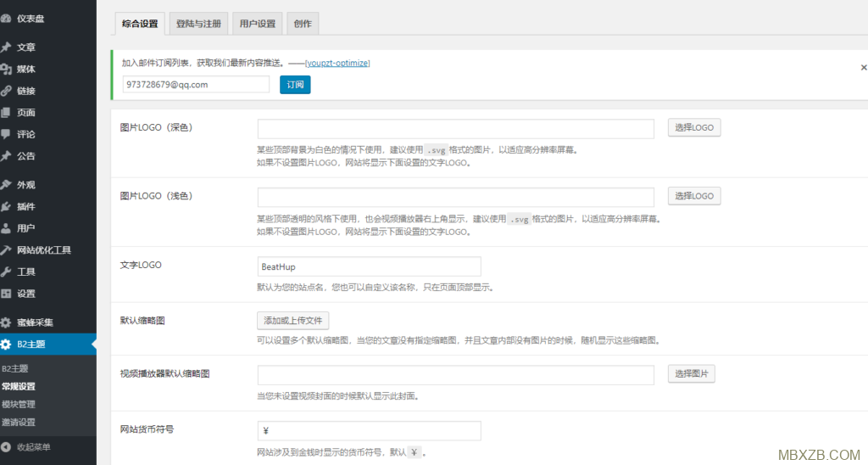
Task: Click the 用户 user icon
Action: point(6,227)
